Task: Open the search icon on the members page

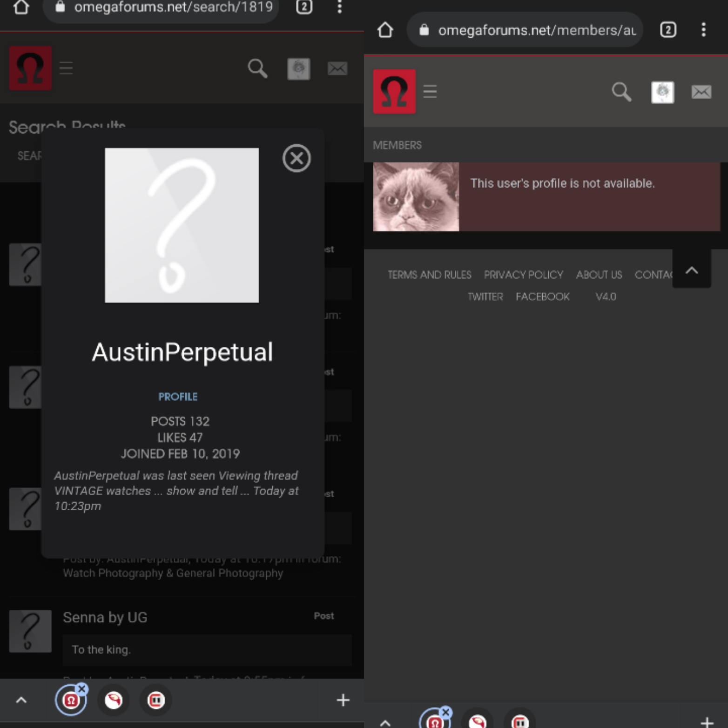Action: coord(621,92)
